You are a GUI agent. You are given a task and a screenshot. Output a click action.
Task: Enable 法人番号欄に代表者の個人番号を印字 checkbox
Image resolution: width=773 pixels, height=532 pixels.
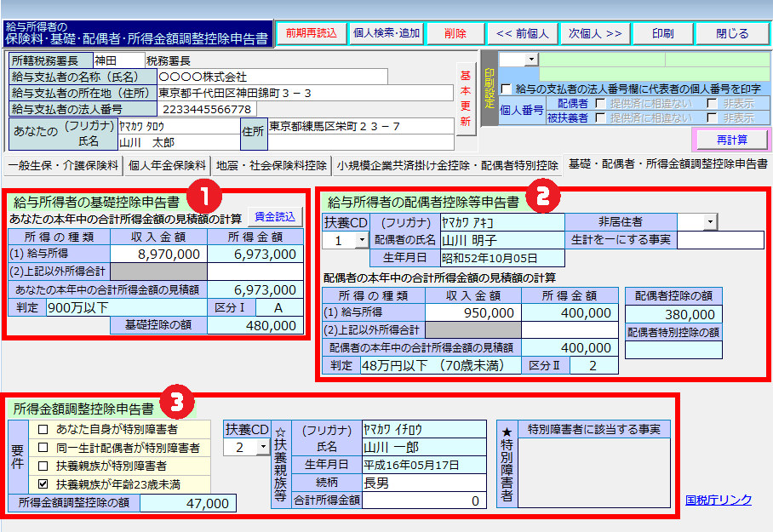(x=507, y=89)
